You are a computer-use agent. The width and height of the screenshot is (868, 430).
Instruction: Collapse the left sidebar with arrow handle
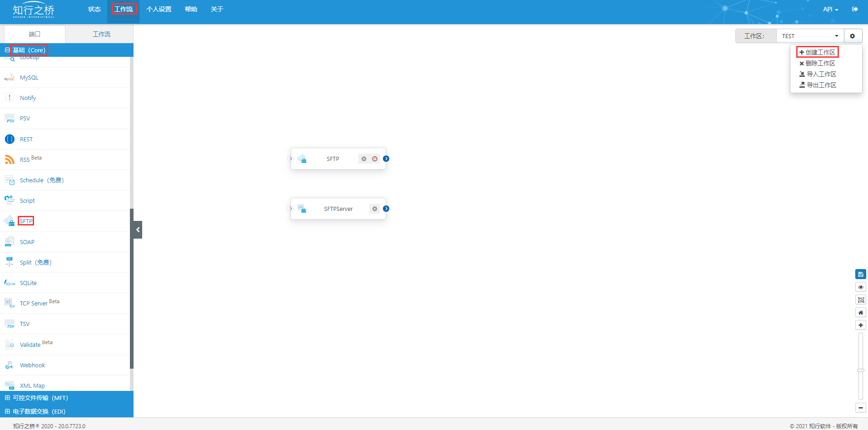click(x=138, y=230)
